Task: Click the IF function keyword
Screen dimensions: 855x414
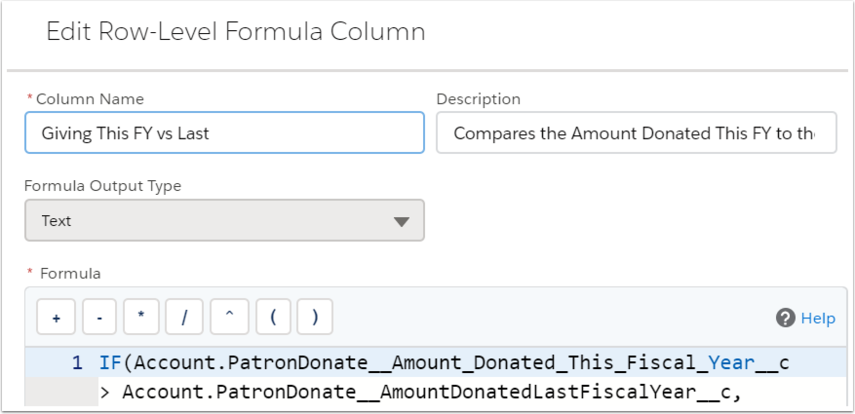Action: tap(110, 363)
